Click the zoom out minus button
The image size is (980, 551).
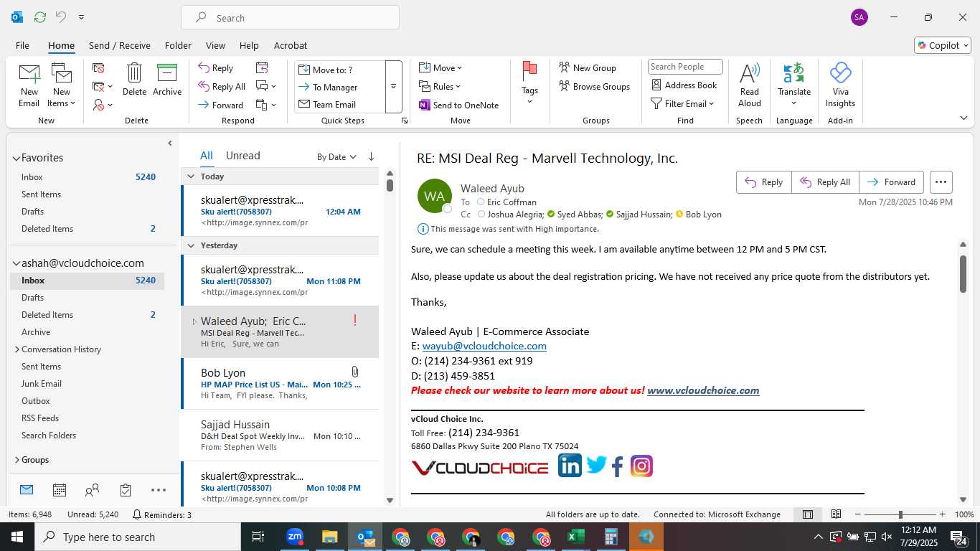[857, 514]
